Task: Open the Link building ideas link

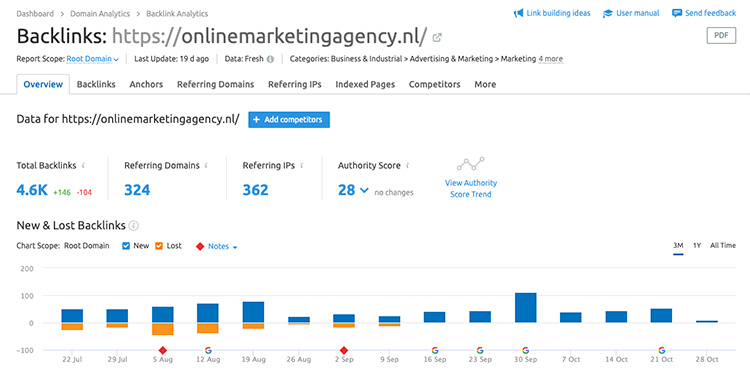Action: coord(558,13)
